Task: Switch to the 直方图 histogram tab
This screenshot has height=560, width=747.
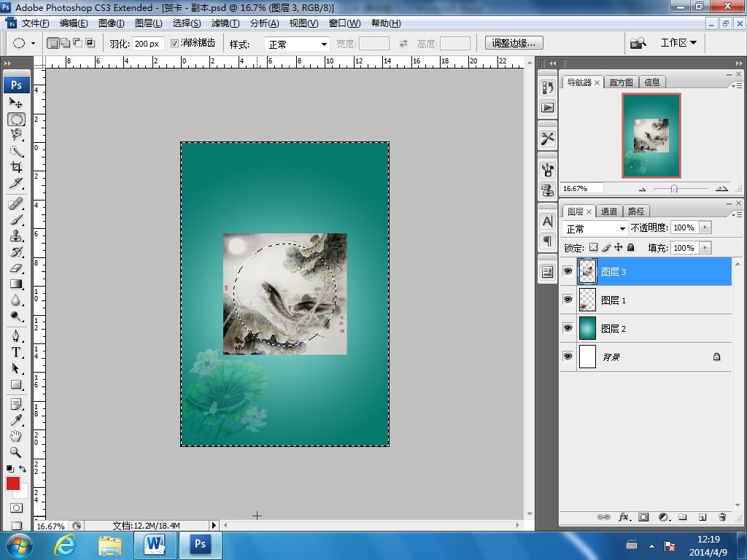Action: 622,82
